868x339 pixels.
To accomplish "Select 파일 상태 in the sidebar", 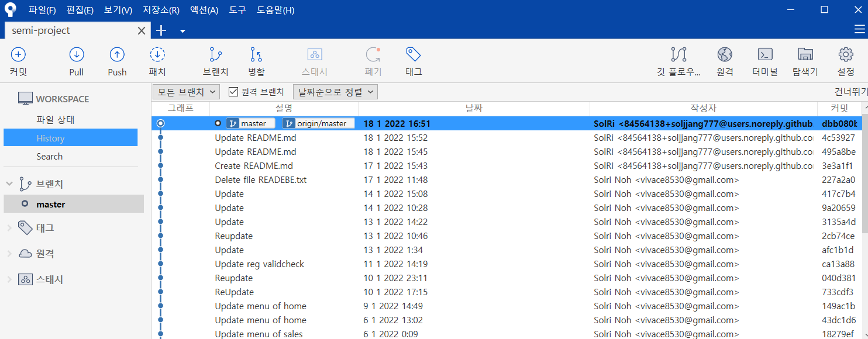I will (x=56, y=120).
